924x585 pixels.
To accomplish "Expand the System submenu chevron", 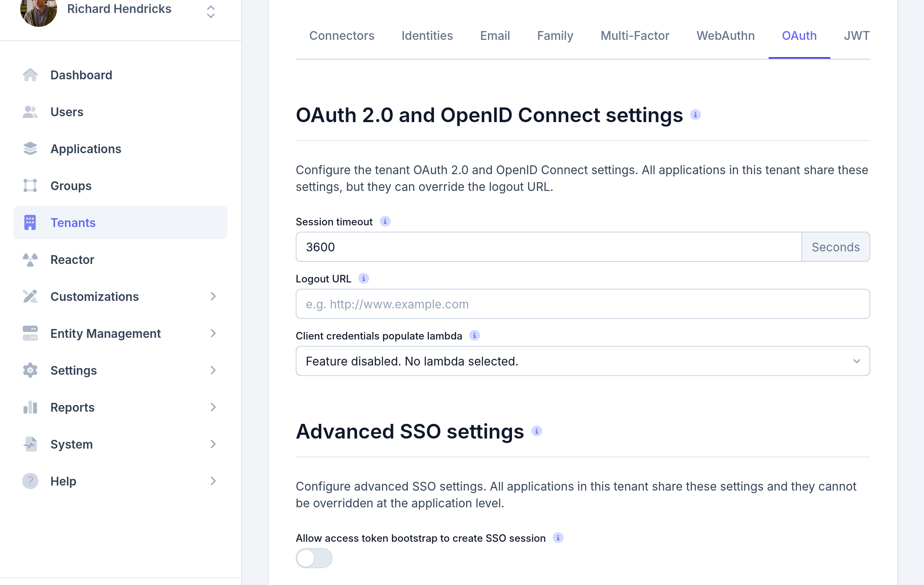I will click(x=213, y=444).
